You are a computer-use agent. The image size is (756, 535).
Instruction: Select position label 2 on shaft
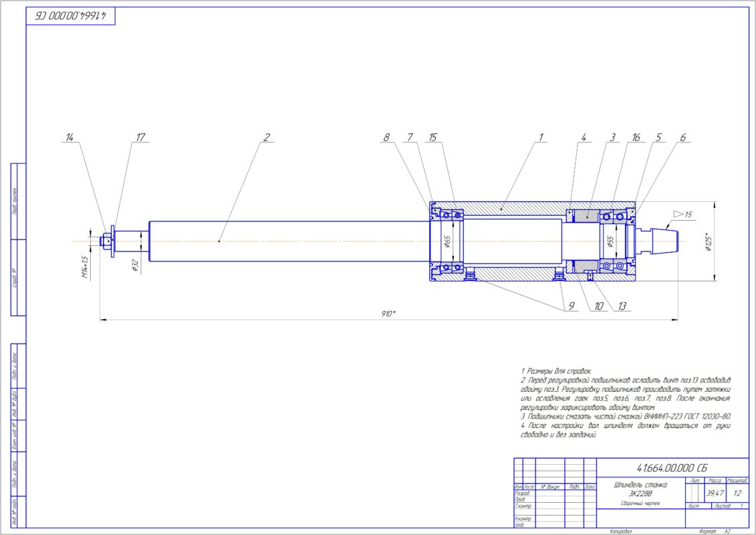(266, 138)
